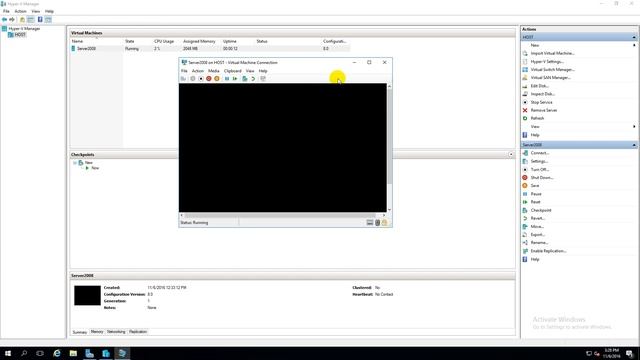This screenshot has height=360, width=640.
Task: Open File menu in Hyper-V Manager
Action: click(x=6, y=11)
